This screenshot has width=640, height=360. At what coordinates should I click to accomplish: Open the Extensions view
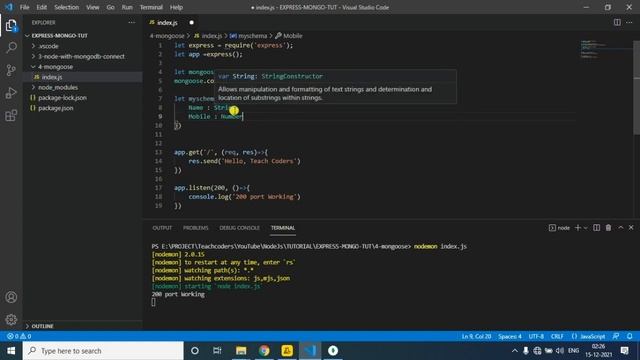point(11,116)
